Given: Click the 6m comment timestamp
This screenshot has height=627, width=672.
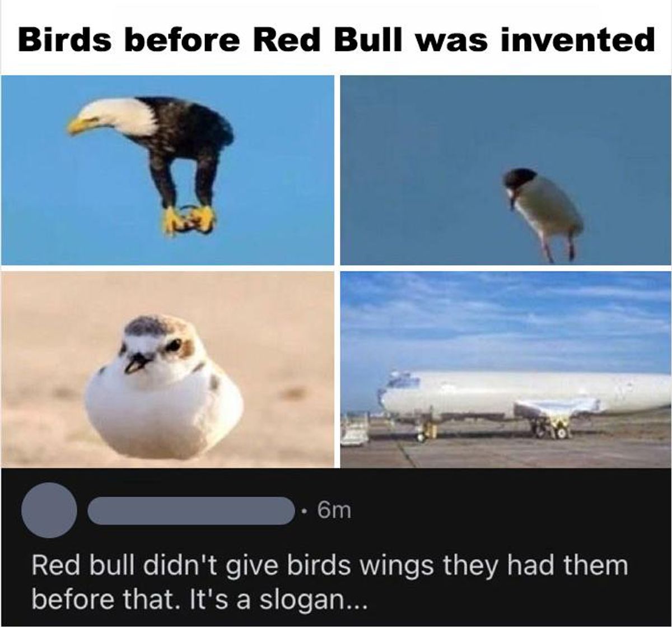Looking at the screenshot, I should [x=333, y=510].
